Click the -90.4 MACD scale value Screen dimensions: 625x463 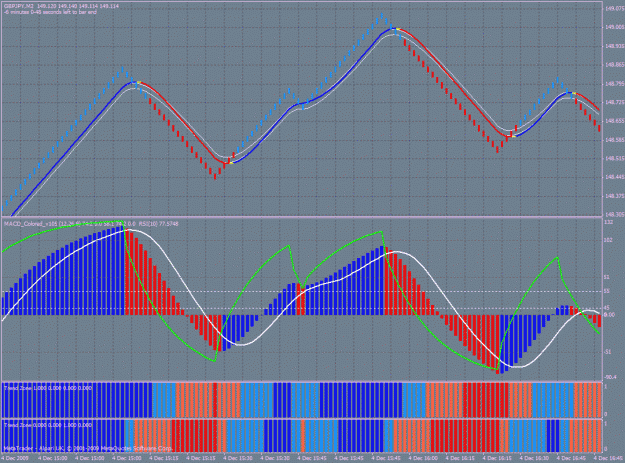pyautogui.click(x=610, y=377)
